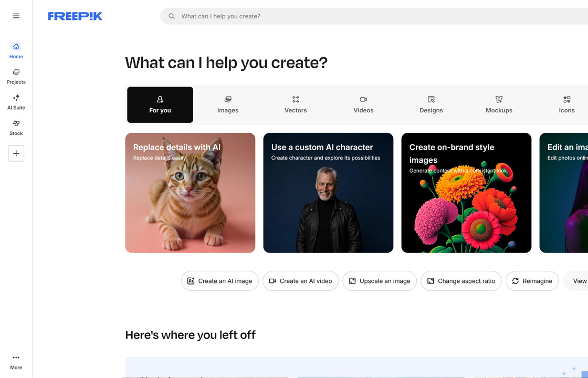Click the 'Here's where you left off' heading
Image resolution: width=588 pixels, height=378 pixels.
(190, 335)
